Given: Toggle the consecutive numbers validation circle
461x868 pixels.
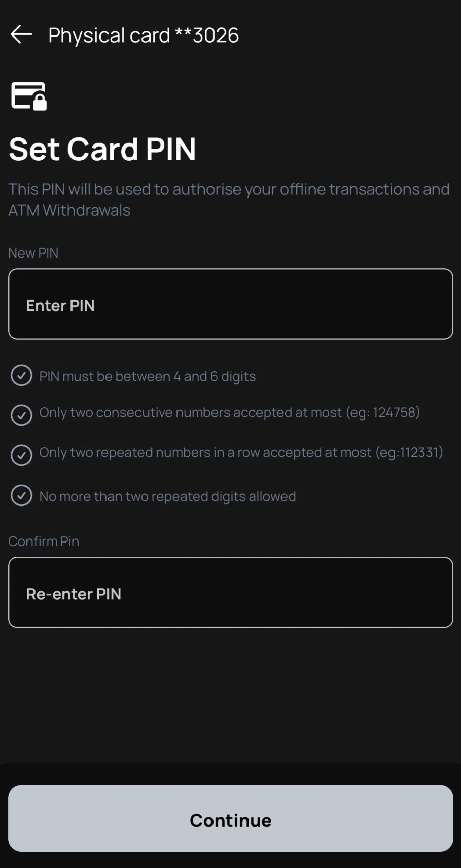Looking at the screenshot, I should pyautogui.click(x=21, y=415).
